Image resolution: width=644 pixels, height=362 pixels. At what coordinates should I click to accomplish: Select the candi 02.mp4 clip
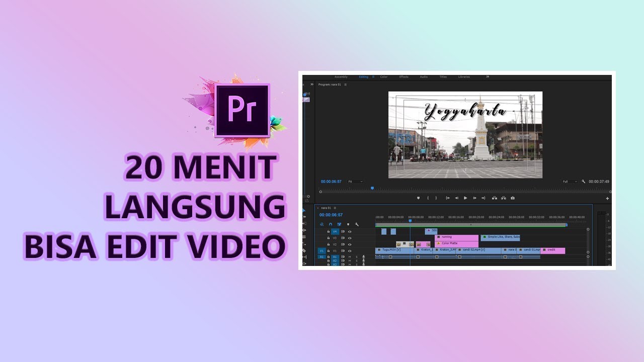(x=478, y=250)
